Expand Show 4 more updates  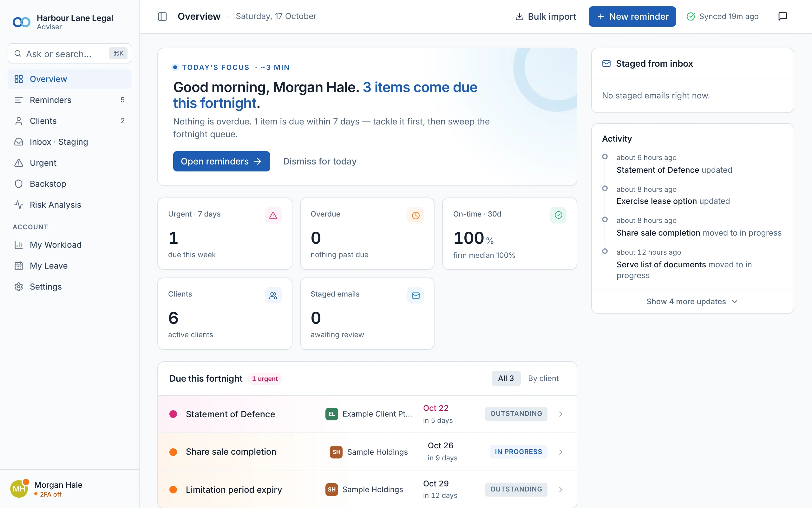coord(692,302)
